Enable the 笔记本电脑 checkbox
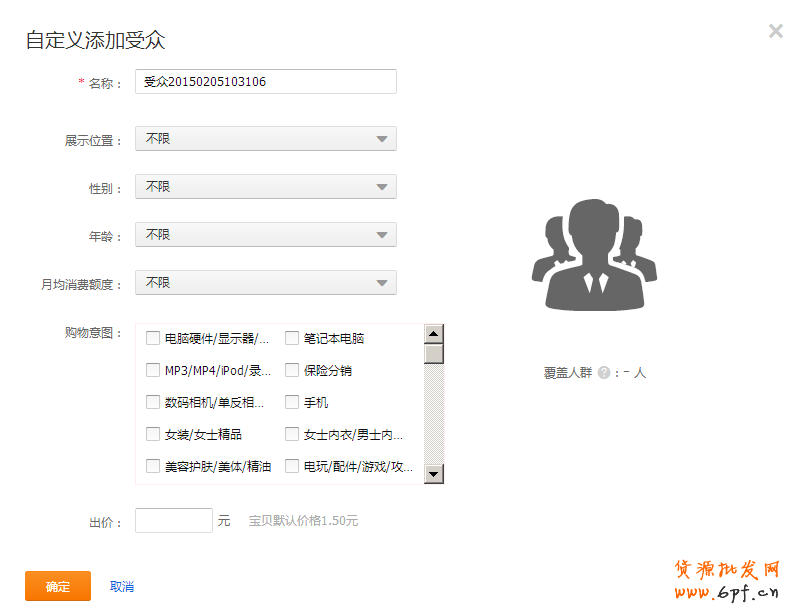 [292, 338]
